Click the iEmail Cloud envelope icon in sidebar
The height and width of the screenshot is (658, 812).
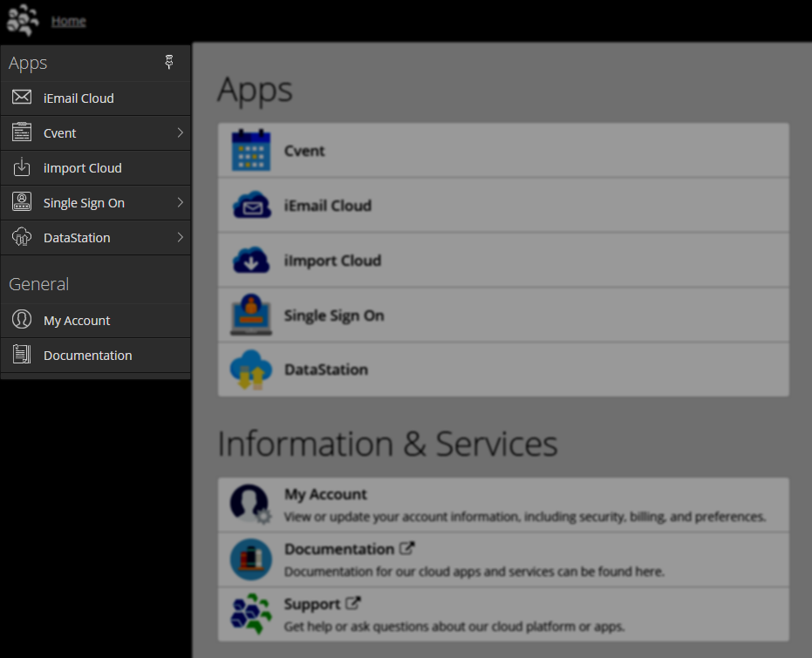[22, 98]
